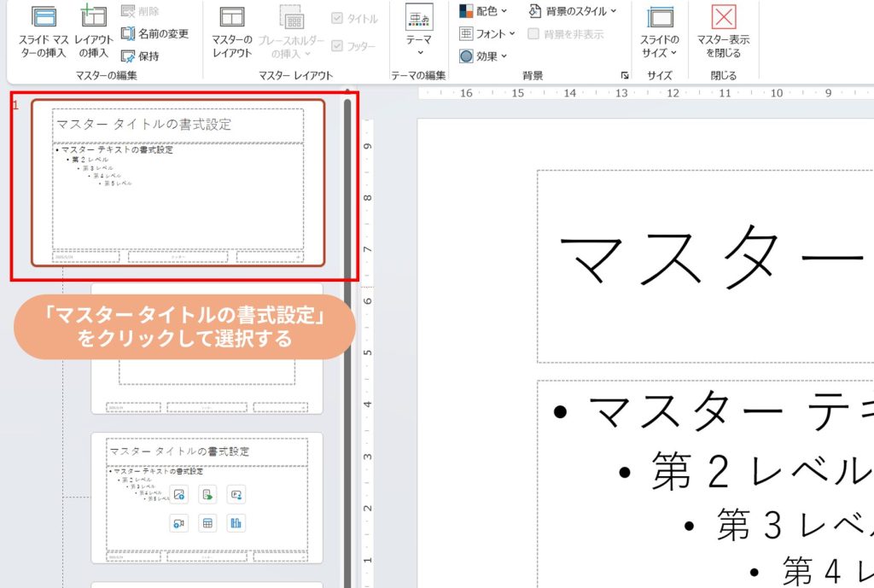874x588 pixels.
Task: Select layout thumbnail with content icons
Action: 207,497
